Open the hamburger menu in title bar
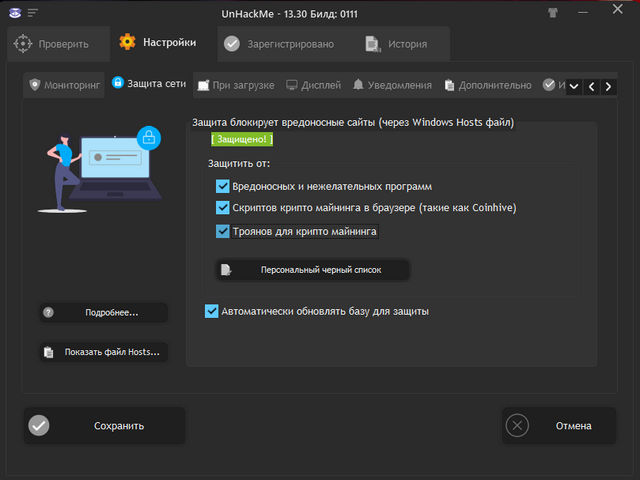This screenshot has width=640, height=480. pos(34,13)
